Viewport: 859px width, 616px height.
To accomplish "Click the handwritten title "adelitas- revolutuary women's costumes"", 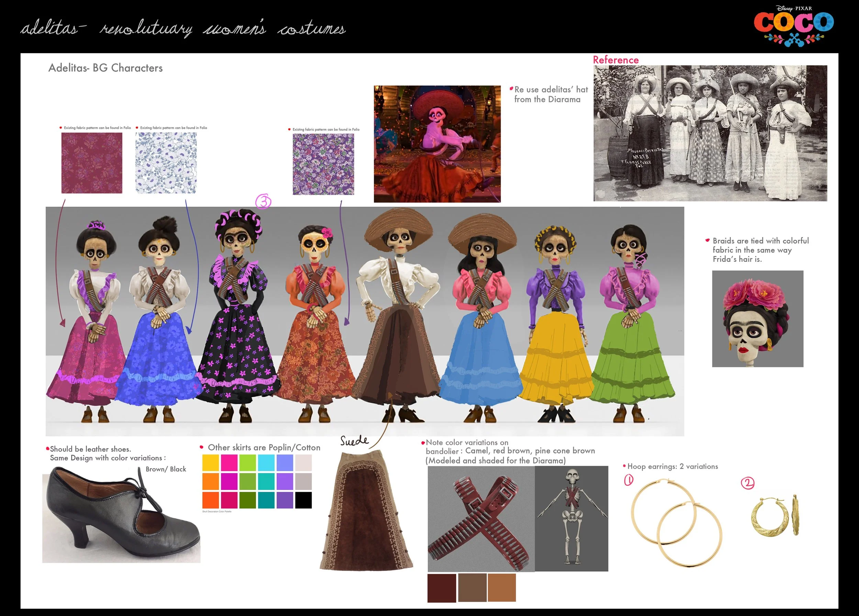I will (x=183, y=29).
